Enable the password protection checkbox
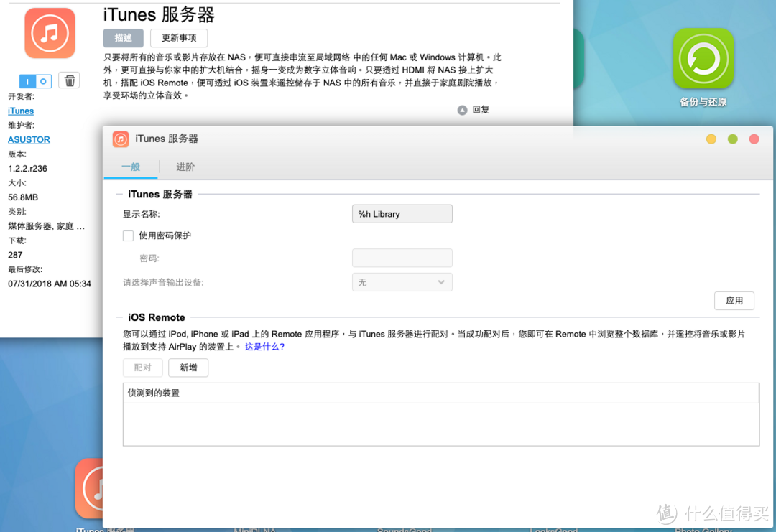776x532 pixels. click(128, 235)
